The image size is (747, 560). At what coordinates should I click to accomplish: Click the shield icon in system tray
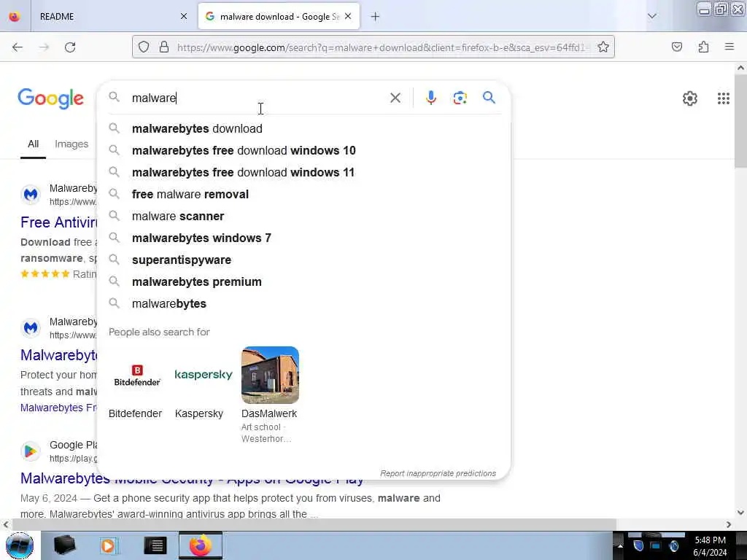(x=638, y=545)
